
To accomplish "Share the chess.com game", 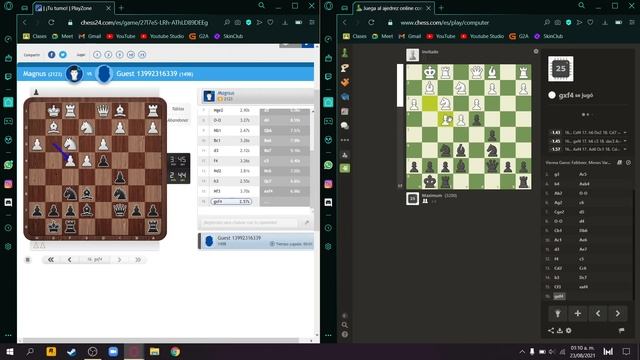I will [551, 331].
